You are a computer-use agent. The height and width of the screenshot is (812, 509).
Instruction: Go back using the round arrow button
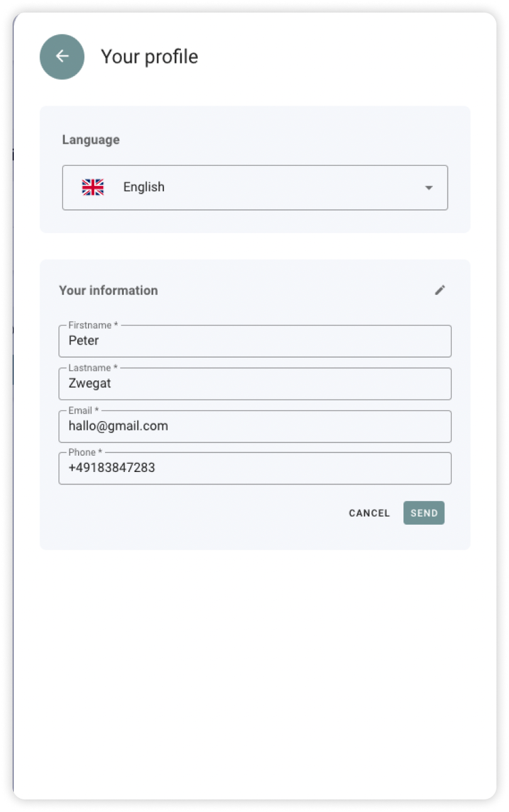62,57
